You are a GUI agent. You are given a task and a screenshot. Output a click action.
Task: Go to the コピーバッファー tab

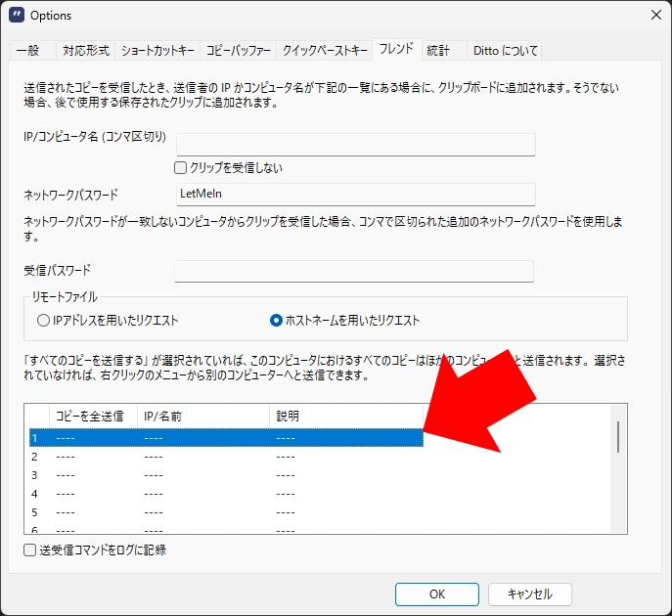click(239, 51)
